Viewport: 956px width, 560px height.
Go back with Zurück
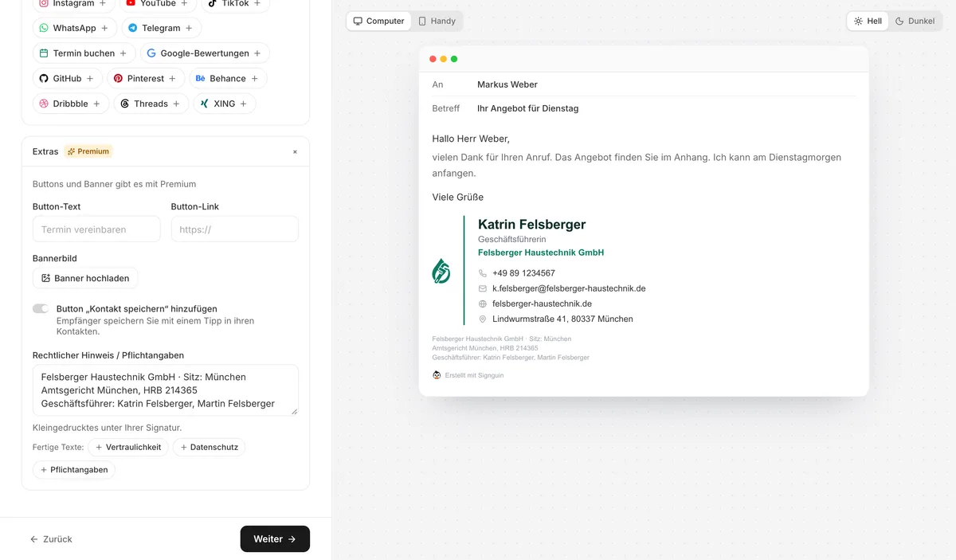click(51, 539)
